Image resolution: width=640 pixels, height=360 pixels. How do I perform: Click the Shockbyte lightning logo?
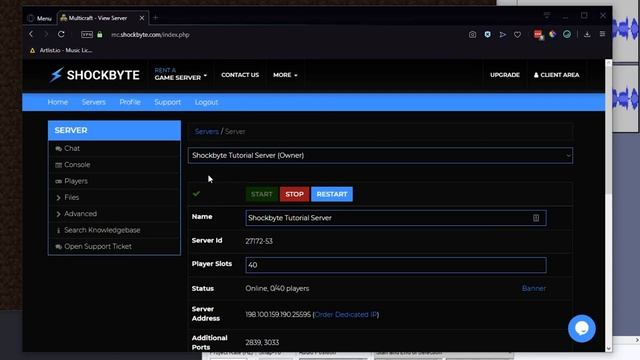pyautogui.click(x=56, y=75)
